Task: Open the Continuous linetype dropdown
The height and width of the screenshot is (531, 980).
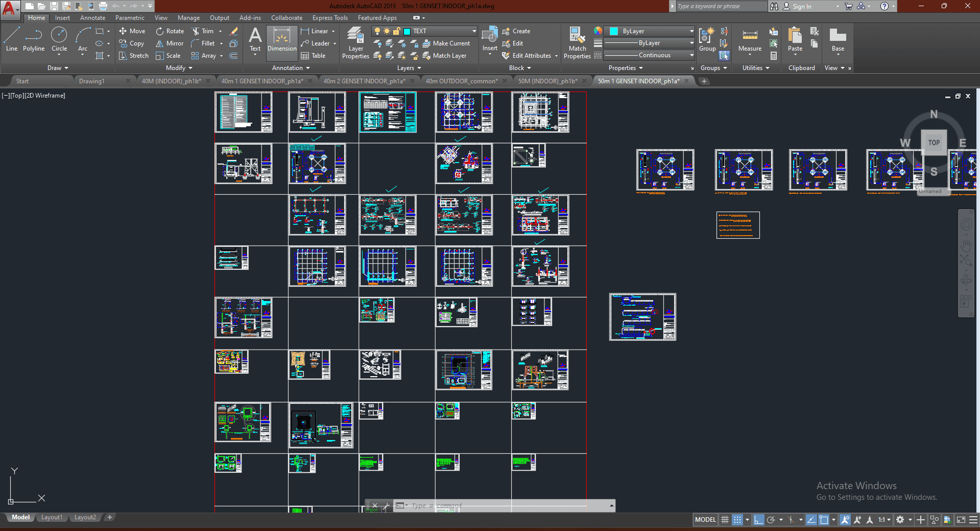Action: tap(654, 55)
